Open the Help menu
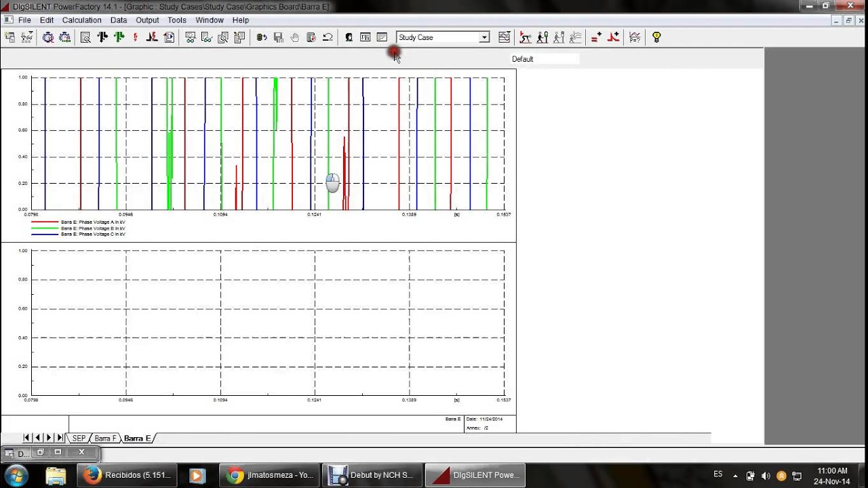This screenshot has width=868, height=488. click(241, 20)
